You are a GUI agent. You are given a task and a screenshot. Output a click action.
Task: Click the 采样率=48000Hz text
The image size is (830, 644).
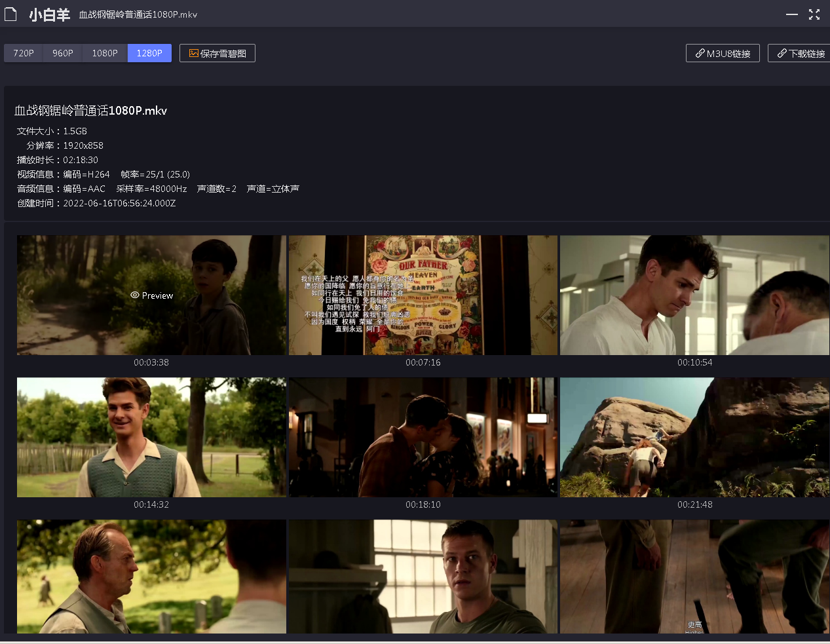pyautogui.click(x=151, y=189)
